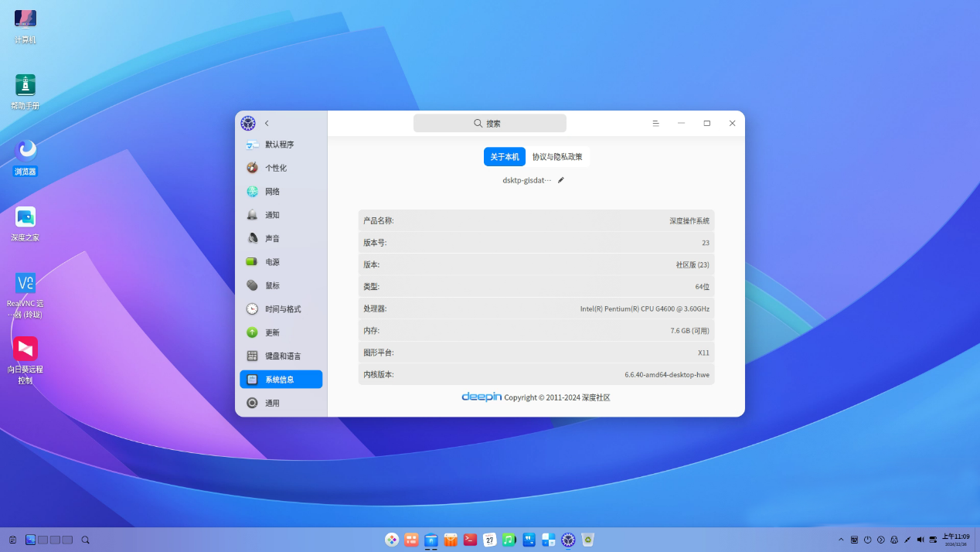Open the volume tray icon
This screenshot has height=552, width=980.
click(920, 540)
